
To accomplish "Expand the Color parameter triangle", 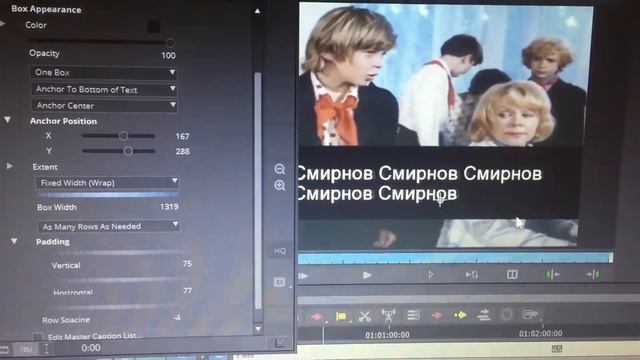I will (x=2, y=24).
